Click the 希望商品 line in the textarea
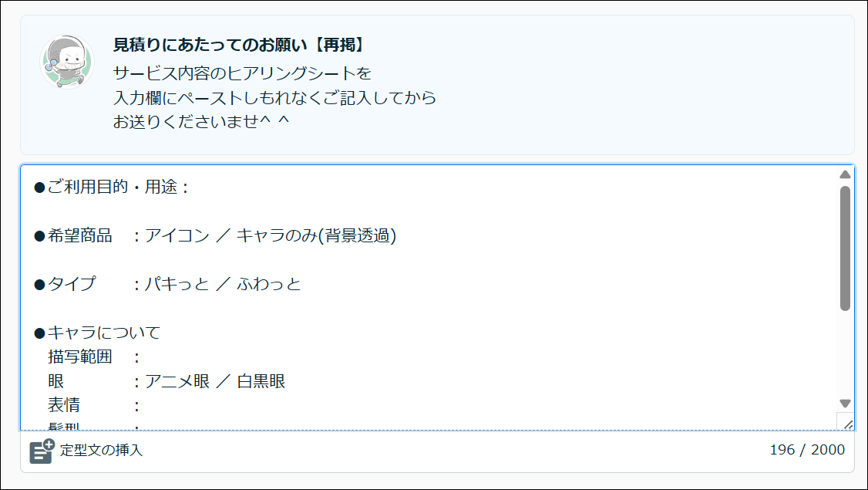Image resolution: width=868 pixels, height=490 pixels. coord(215,235)
